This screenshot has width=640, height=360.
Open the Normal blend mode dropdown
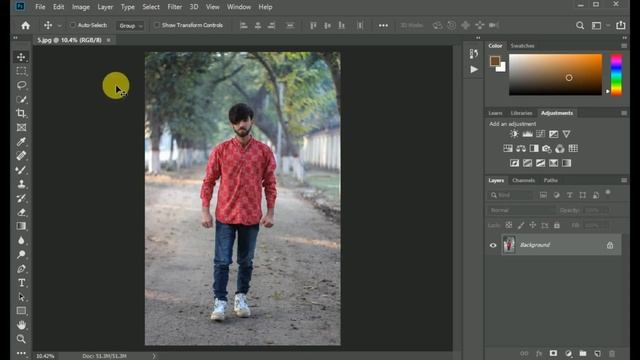click(522, 210)
